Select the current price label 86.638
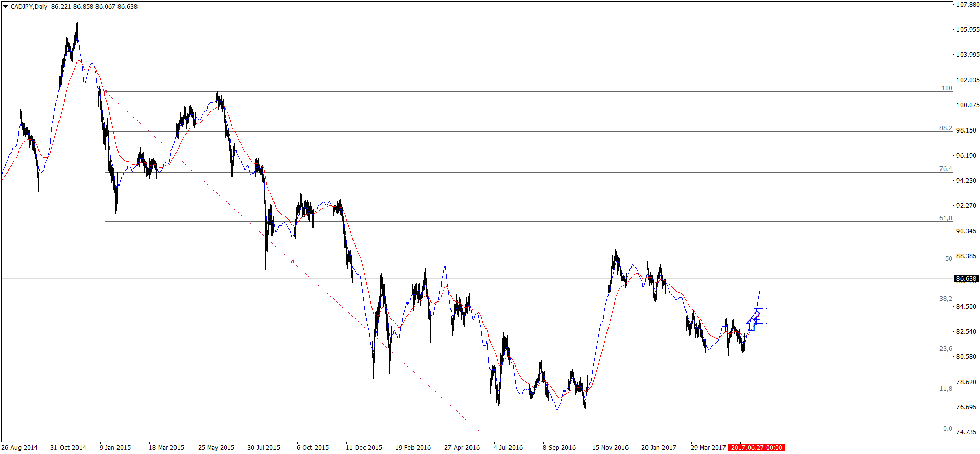The width and height of the screenshot is (980, 454). click(966, 279)
